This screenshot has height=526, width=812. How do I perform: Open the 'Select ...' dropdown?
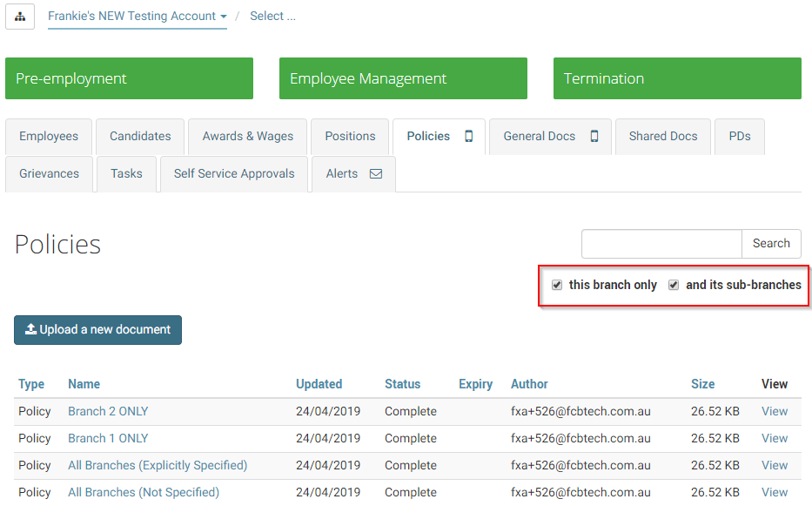[x=271, y=16]
